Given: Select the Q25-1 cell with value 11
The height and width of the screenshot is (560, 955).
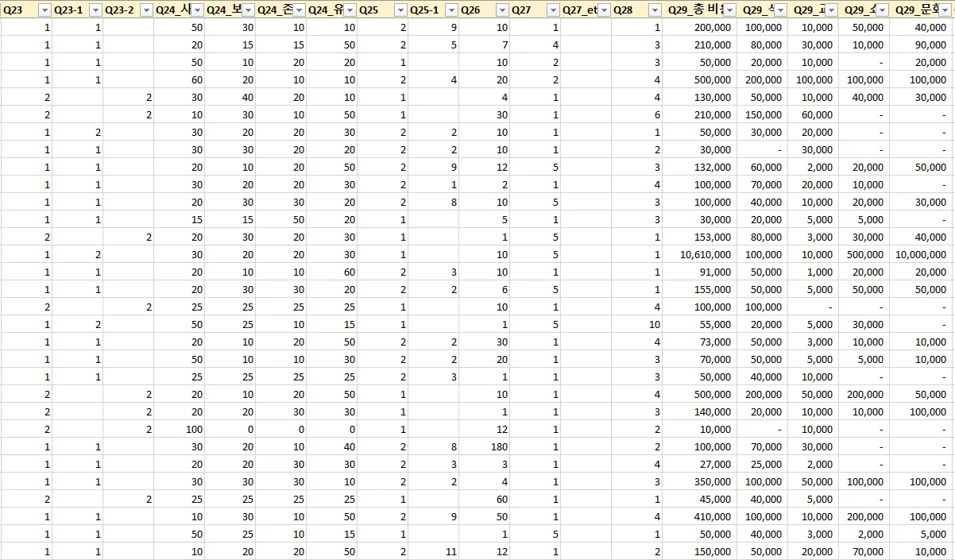Looking at the screenshot, I should pos(434,552).
